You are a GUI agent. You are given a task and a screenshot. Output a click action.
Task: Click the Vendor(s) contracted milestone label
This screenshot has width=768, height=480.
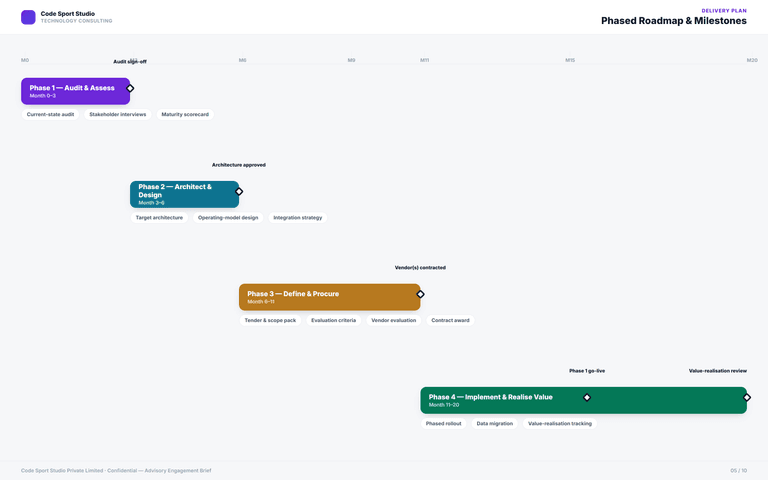coord(420,268)
